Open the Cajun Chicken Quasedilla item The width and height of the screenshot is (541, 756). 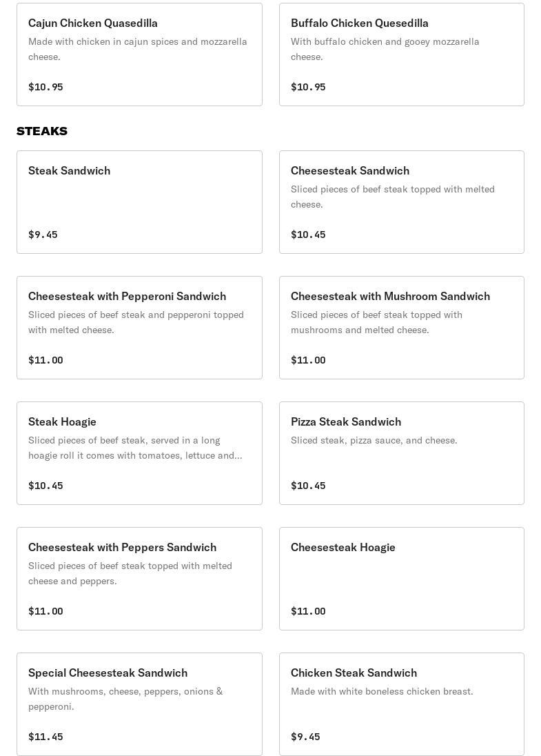point(139,54)
